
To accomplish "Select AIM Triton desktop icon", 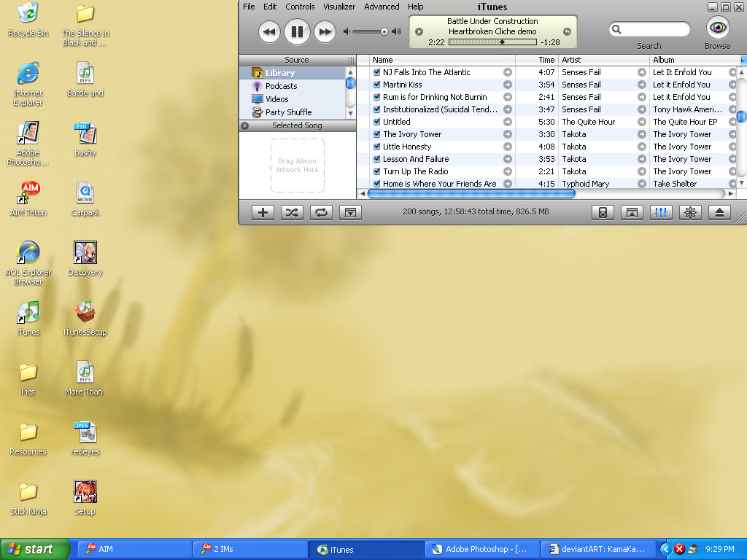I will 28,198.
